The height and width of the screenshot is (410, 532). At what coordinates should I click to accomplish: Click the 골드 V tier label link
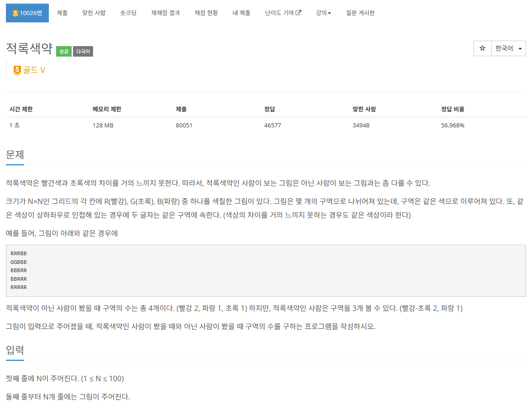point(34,69)
